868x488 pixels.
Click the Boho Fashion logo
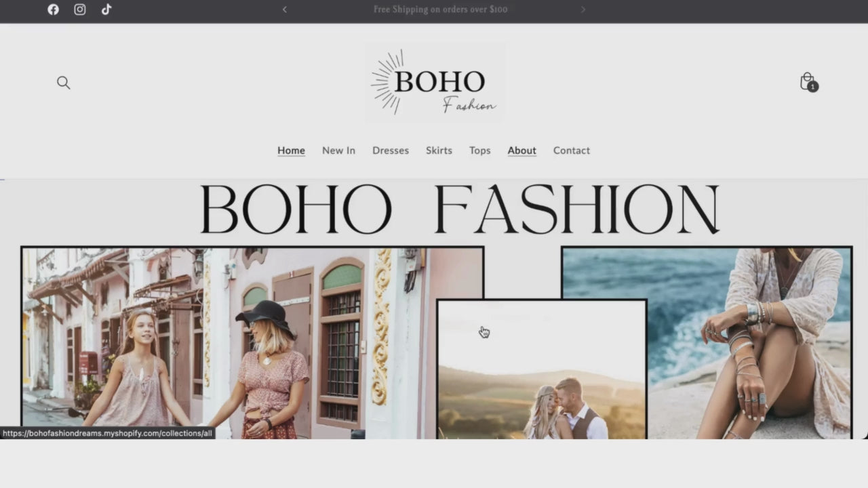(x=435, y=83)
